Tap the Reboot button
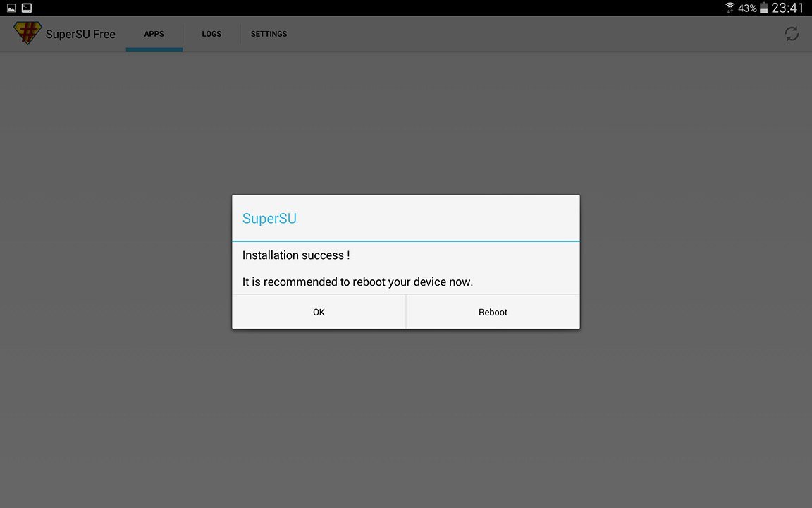 coord(493,312)
